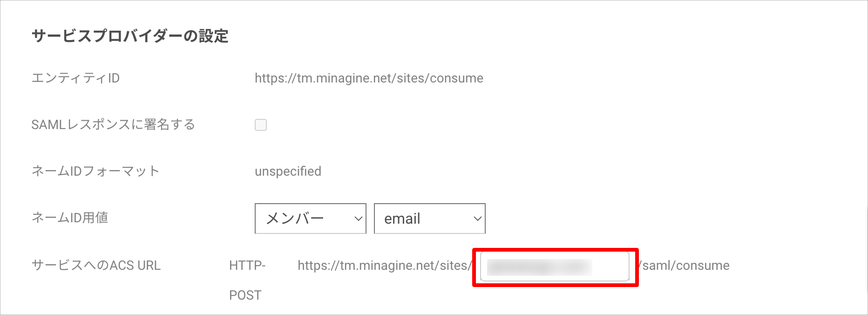Click empty right end of ACS URL input
This screenshot has height=315, width=868.
612,267
